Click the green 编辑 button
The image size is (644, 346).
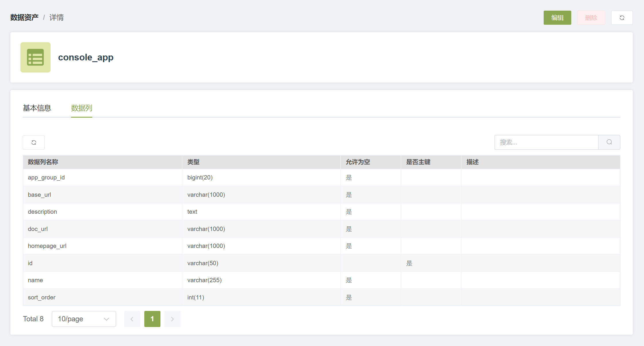pos(557,18)
